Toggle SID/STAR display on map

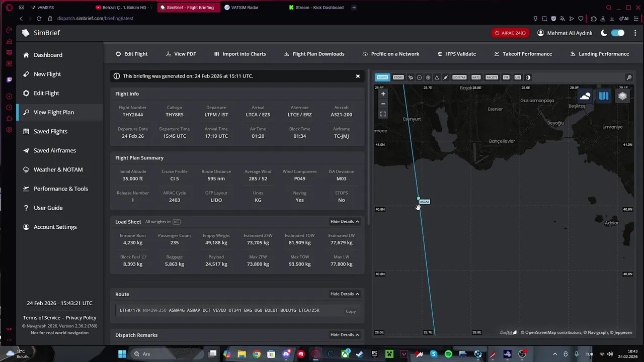pos(459,77)
